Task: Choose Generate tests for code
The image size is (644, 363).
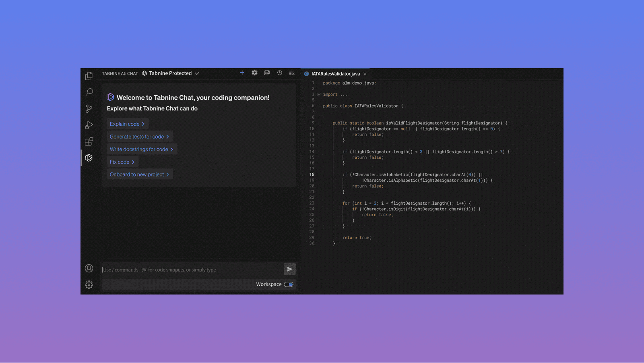Action: pos(140,137)
